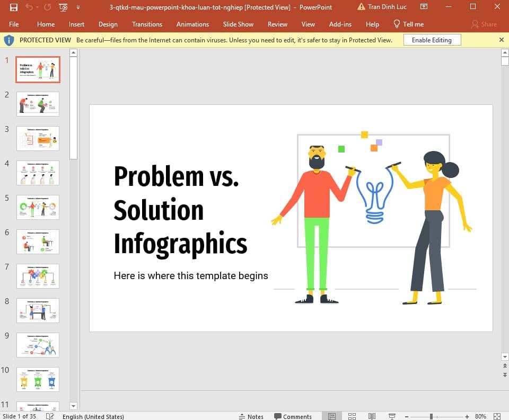509x420 pixels.
Task: Start Slide Show from the status bar
Action: click(x=391, y=416)
